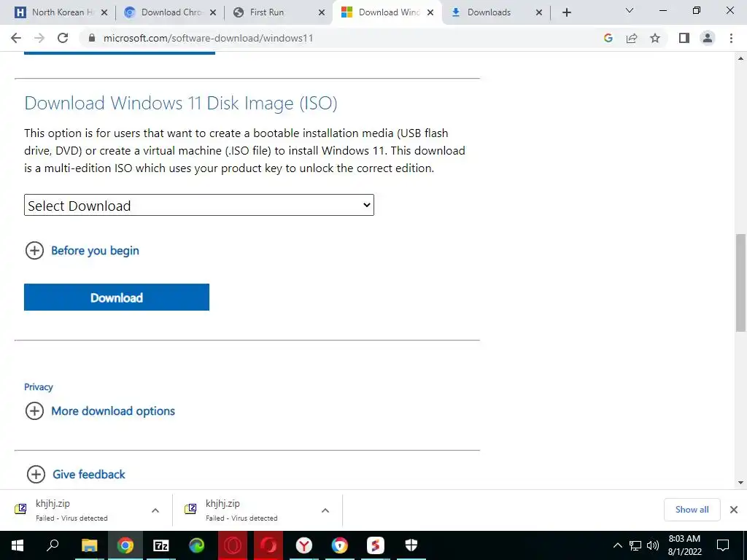Expand the Give feedback section
Viewport: 747px width, 560px height.
(76, 474)
